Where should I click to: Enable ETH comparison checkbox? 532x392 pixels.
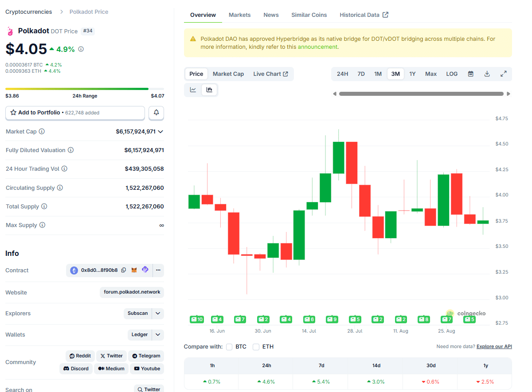coord(256,347)
